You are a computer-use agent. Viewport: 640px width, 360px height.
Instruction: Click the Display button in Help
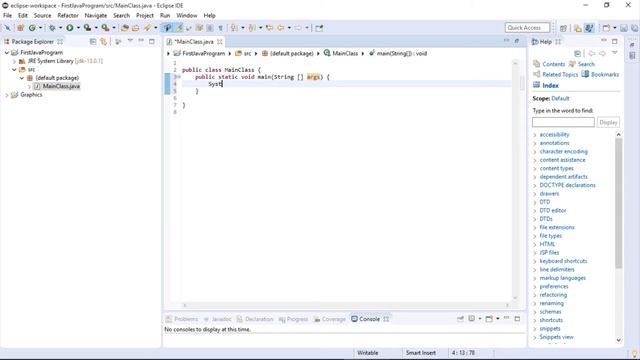point(608,122)
